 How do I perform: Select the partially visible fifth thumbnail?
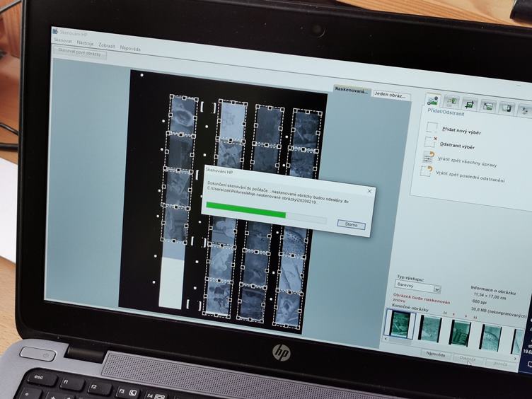517,341
